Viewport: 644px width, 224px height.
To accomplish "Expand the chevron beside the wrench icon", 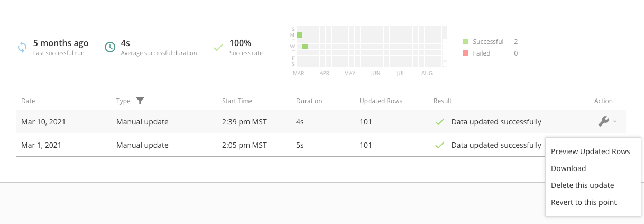I will click(614, 122).
